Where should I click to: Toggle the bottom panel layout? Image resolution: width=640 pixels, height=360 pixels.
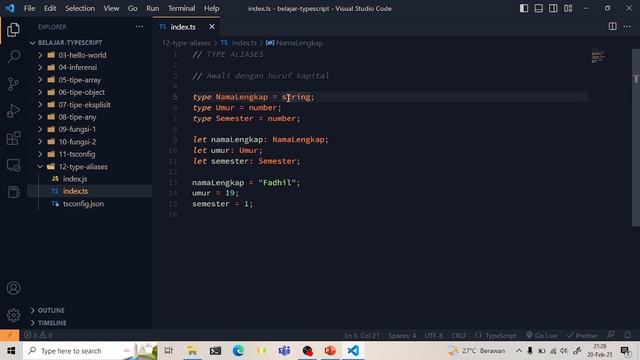(539, 8)
